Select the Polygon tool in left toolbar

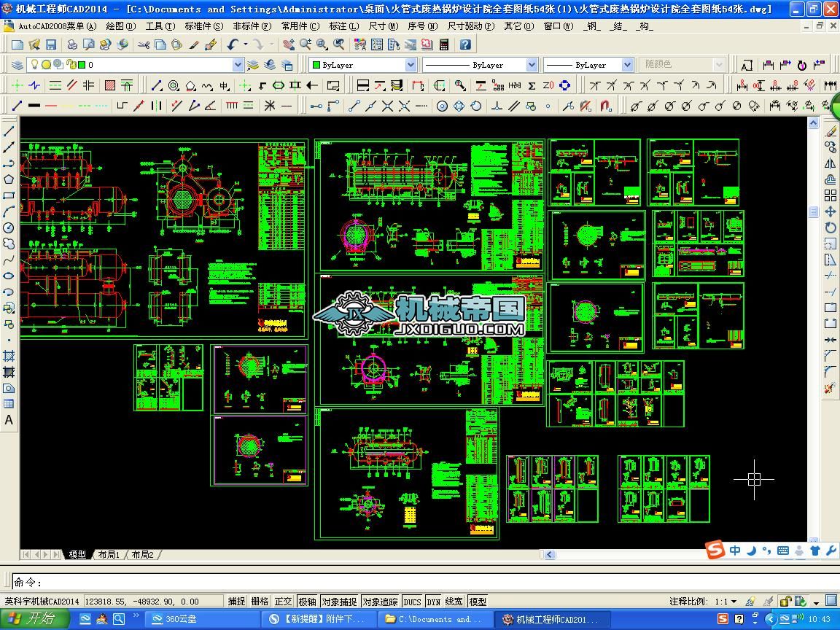[x=9, y=179]
